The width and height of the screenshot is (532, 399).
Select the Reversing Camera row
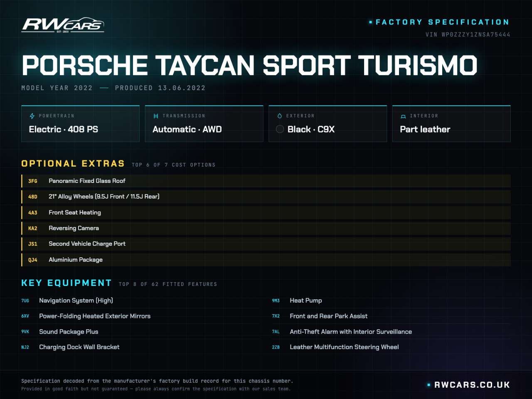(266, 228)
